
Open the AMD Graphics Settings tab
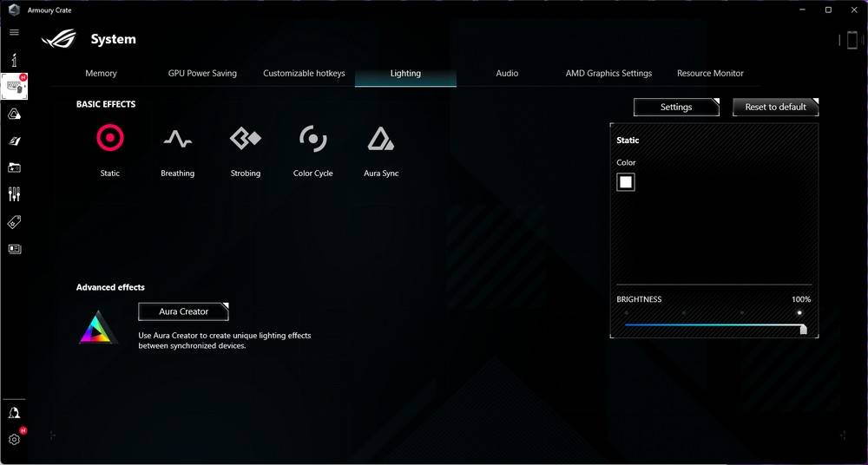608,73
